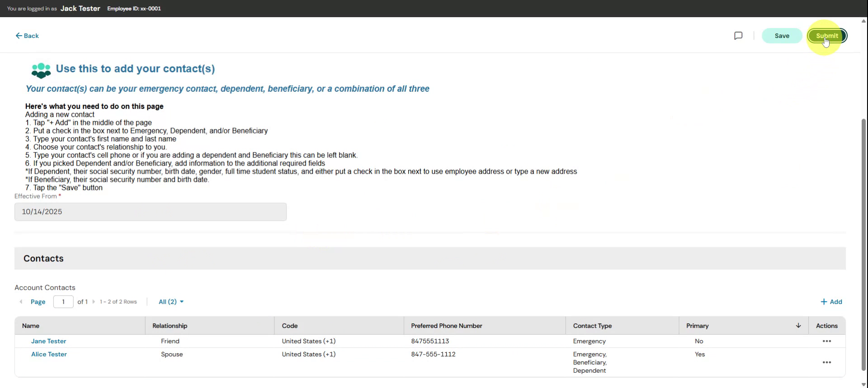This screenshot has height=388, width=868.
Task: Open the Alice Tester contact link
Action: coord(49,354)
